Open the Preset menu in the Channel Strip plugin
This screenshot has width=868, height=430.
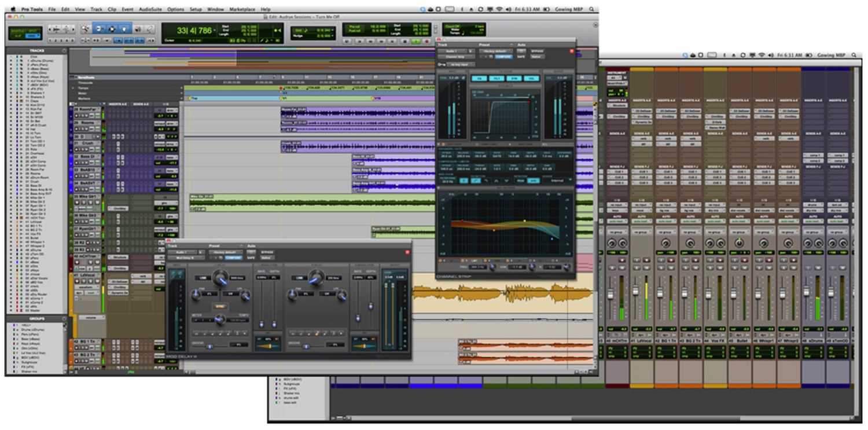(x=495, y=52)
